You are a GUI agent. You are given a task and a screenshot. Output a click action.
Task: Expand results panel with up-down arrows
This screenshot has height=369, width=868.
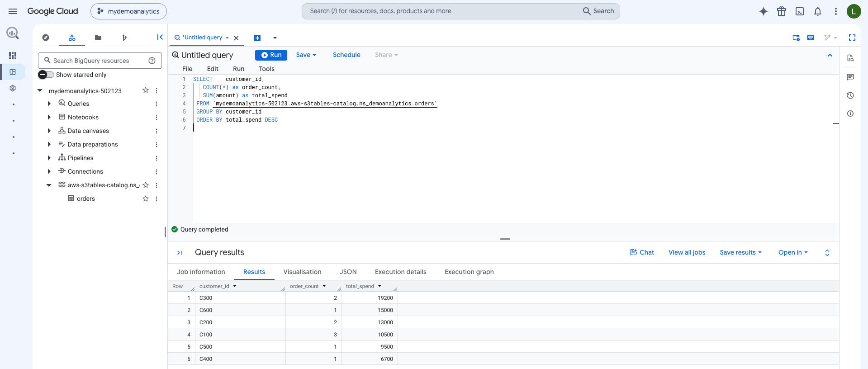[x=827, y=253]
